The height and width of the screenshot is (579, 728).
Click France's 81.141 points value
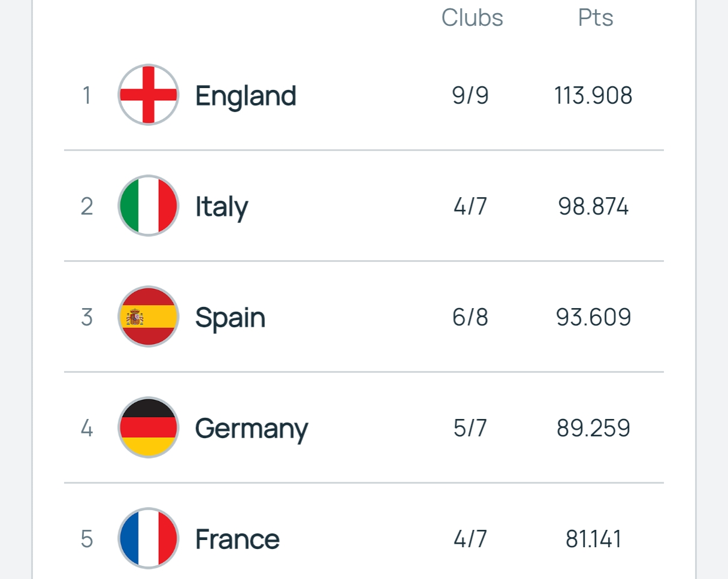point(593,539)
